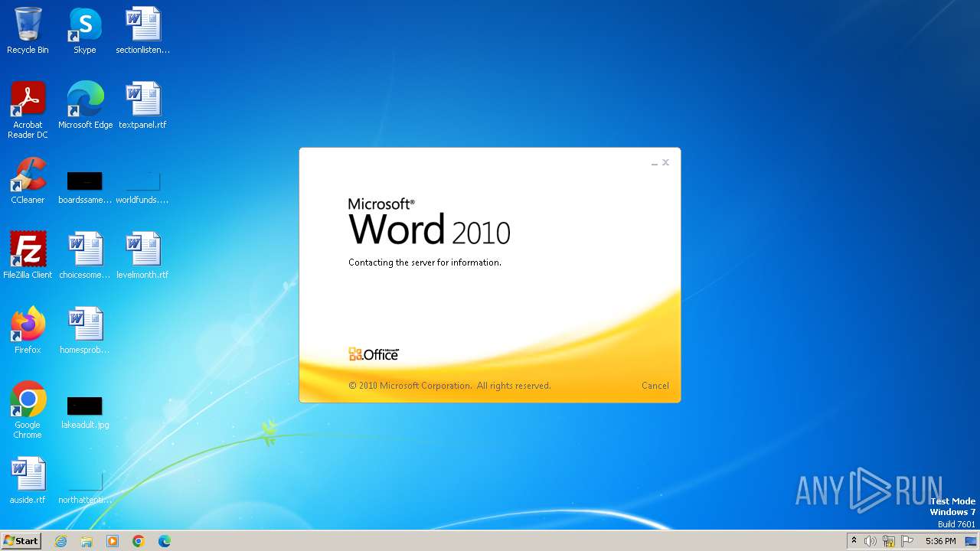Select the sectionlisten Word document icon
The width and height of the screenshot is (980, 551).
[x=142, y=31]
